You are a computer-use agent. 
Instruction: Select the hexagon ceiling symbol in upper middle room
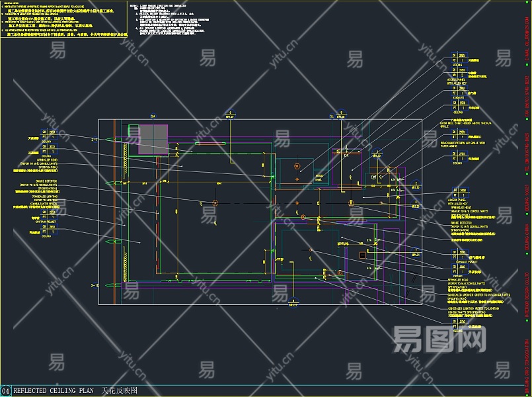tap(297, 165)
